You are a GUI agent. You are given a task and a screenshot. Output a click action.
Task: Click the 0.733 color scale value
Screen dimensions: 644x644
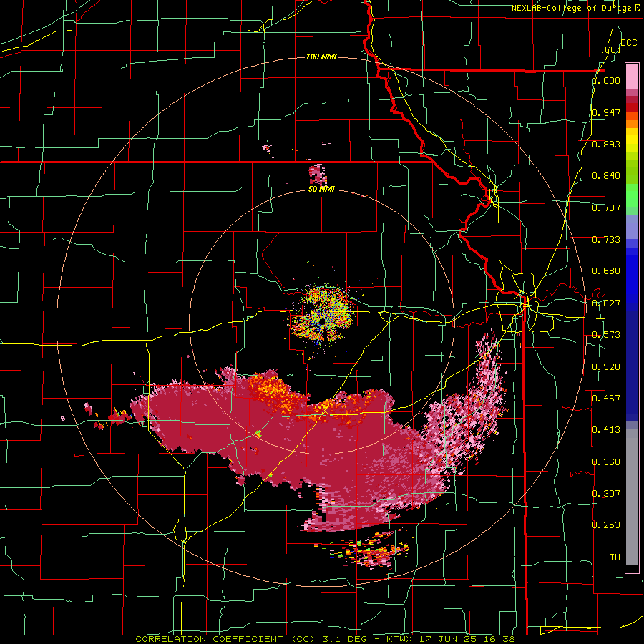click(x=606, y=240)
